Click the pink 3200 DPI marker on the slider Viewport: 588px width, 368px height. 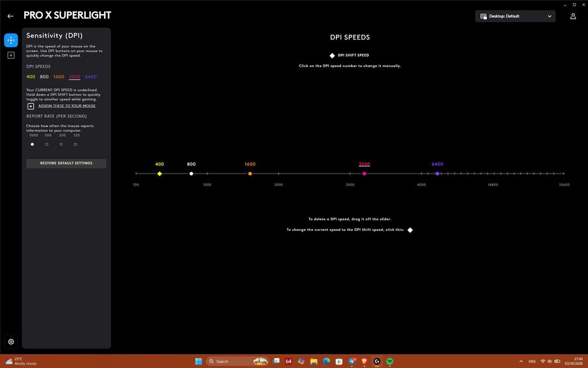point(364,174)
